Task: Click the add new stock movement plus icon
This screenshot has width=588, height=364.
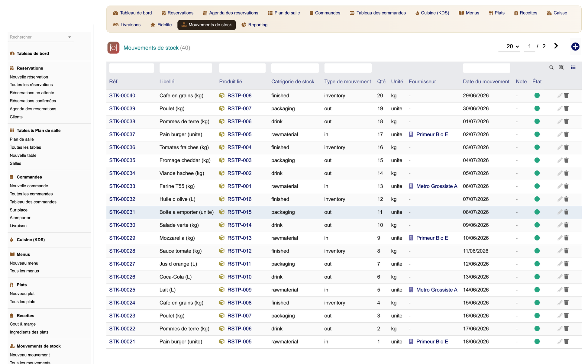Action: pyautogui.click(x=575, y=47)
